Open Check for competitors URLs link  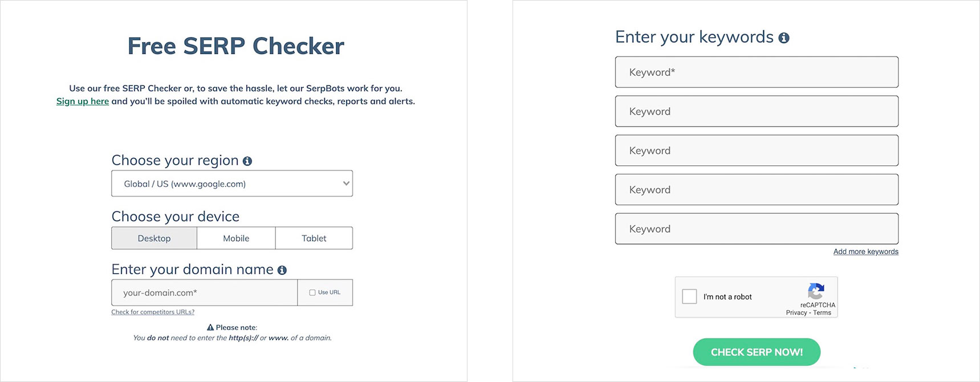153,312
